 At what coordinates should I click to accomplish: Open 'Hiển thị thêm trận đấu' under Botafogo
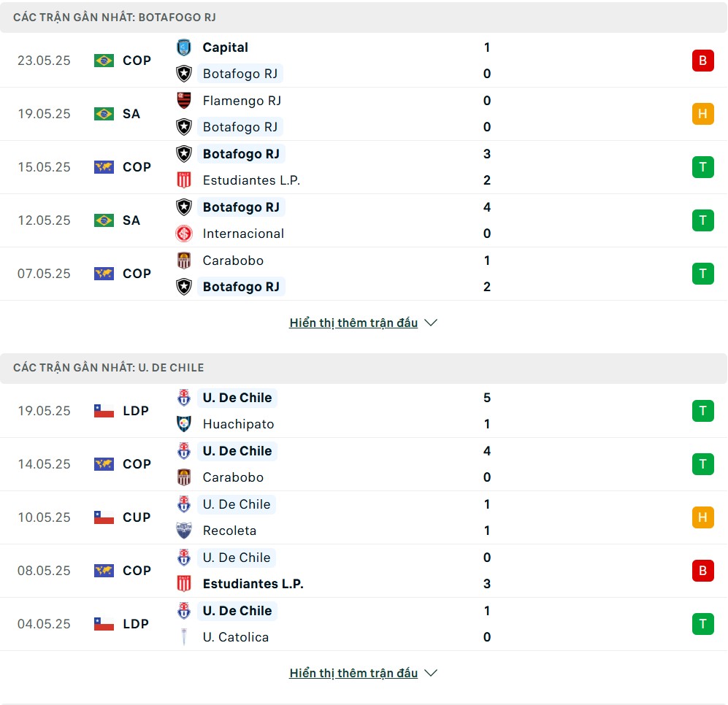353,323
